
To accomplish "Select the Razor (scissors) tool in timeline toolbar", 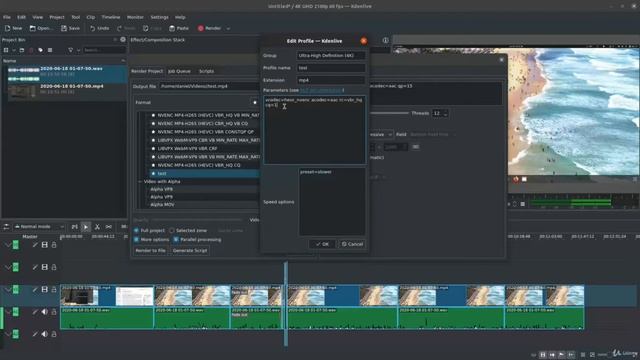I will [x=97, y=227].
